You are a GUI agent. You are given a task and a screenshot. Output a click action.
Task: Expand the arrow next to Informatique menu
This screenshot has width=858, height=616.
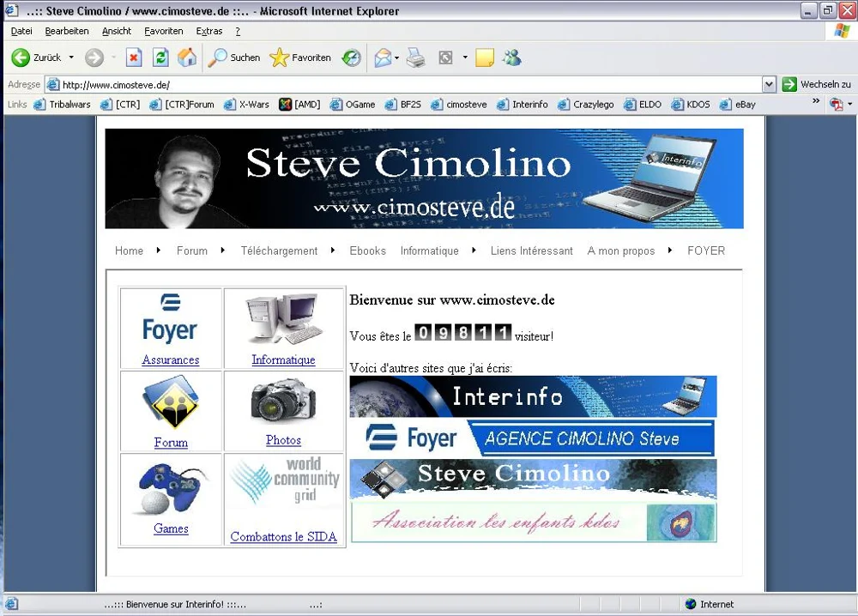(x=474, y=251)
